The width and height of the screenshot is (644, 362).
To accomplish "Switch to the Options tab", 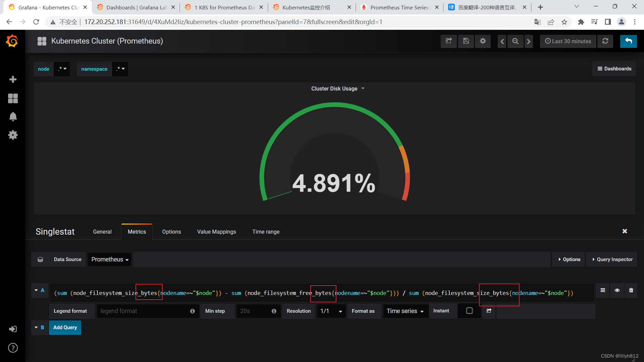I will point(171,232).
